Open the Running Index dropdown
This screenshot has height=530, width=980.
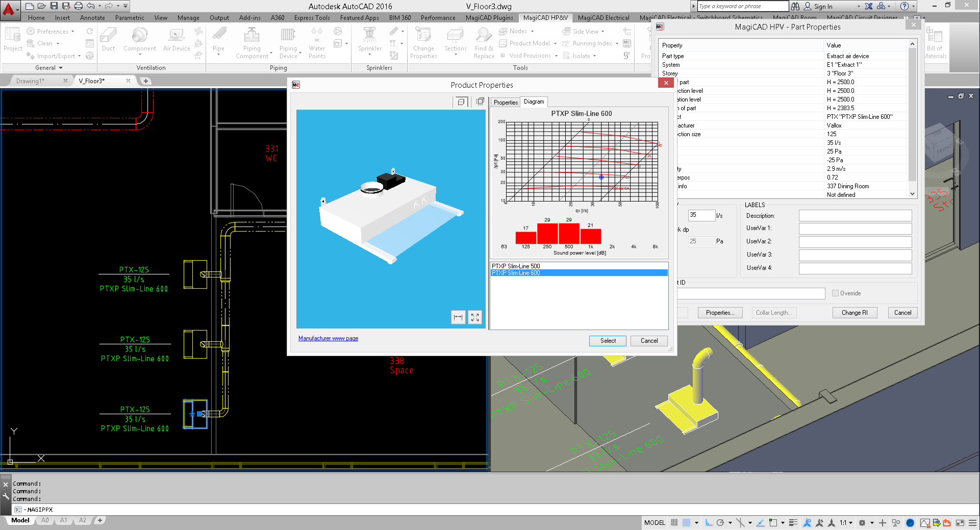tap(617, 44)
